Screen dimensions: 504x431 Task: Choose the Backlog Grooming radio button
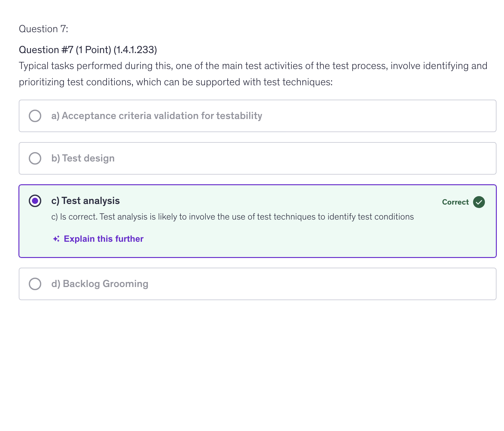(x=35, y=284)
